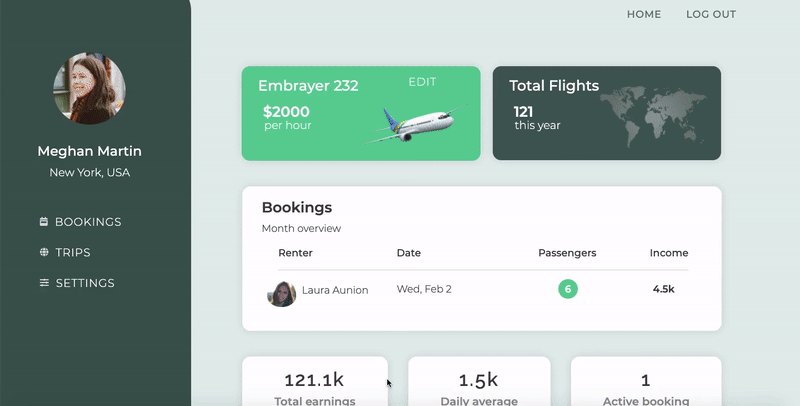Viewport: 800px width, 406px height.
Task: Select the Active booking stat card
Action: pos(646,382)
